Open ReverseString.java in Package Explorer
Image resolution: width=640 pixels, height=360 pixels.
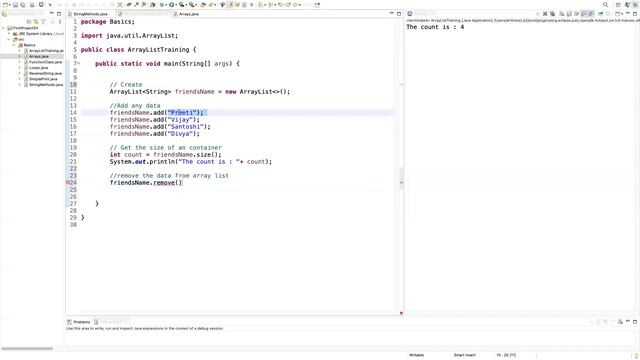[45, 73]
